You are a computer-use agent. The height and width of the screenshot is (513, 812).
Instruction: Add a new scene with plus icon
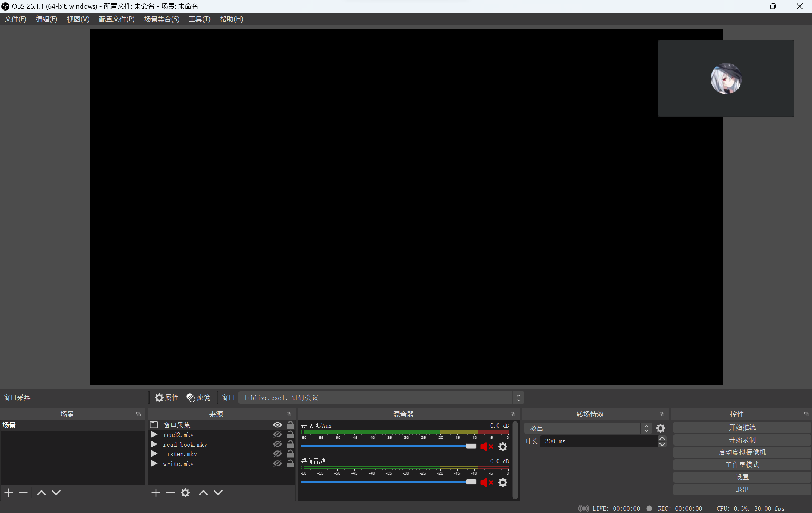pos(9,493)
